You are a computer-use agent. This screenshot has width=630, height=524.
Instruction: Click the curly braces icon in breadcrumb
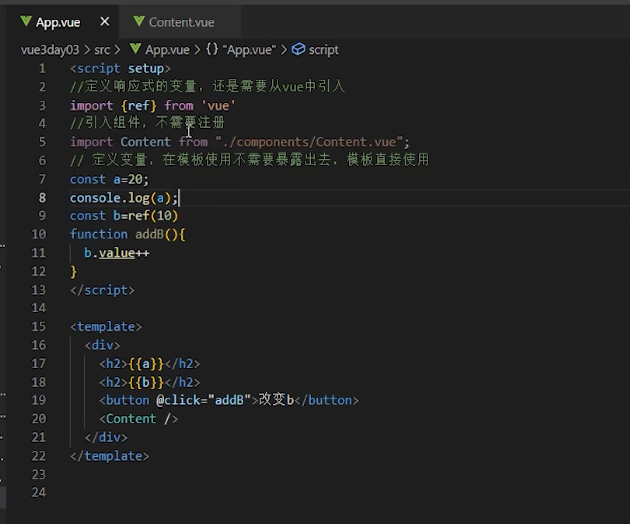212,49
